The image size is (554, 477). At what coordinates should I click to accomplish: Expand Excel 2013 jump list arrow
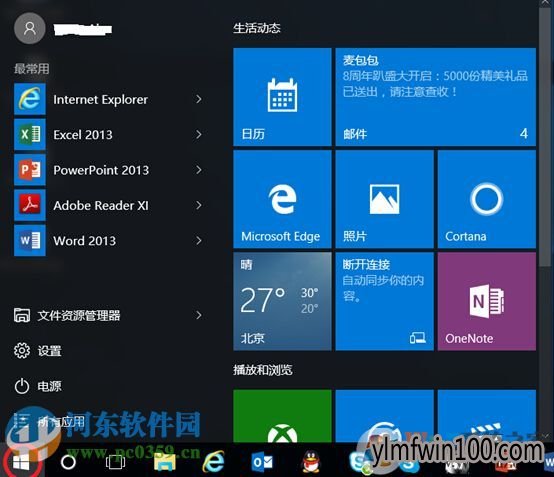tap(199, 135)
